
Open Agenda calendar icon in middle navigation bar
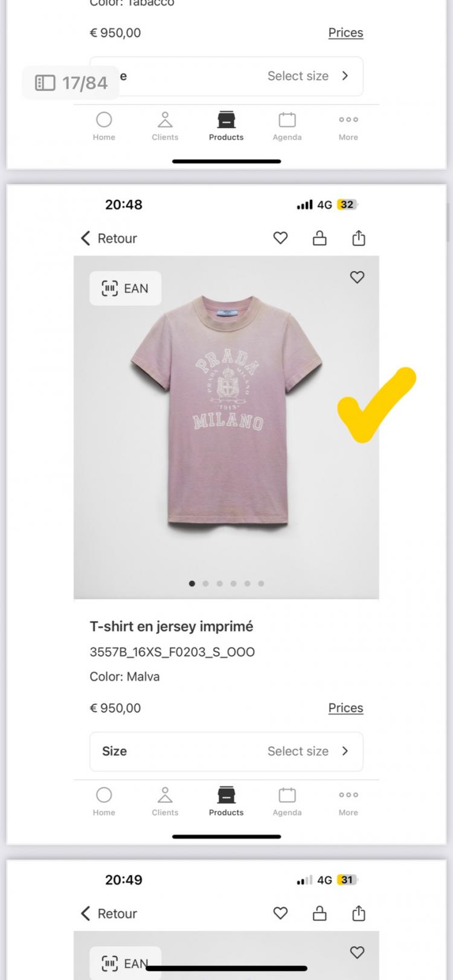click(x=287, y=796)
